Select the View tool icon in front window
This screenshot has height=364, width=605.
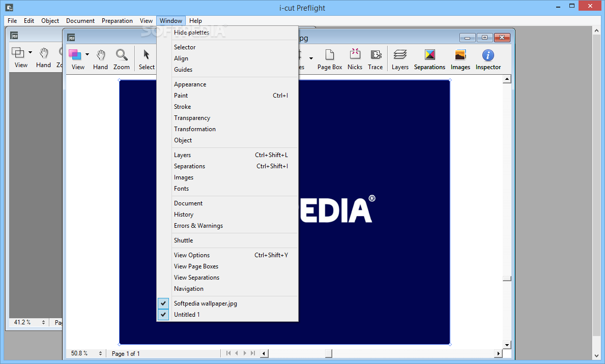tap(75, 55)
